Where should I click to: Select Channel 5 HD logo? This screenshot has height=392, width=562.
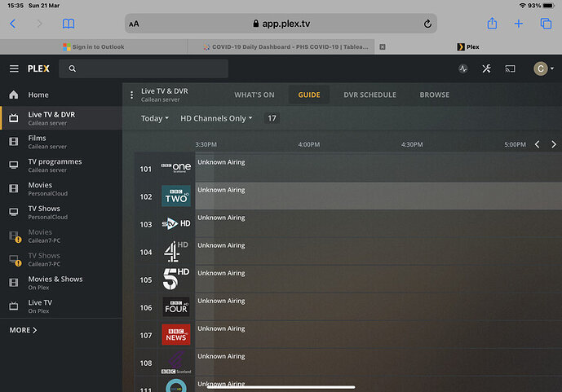click(x=176, y=279)
